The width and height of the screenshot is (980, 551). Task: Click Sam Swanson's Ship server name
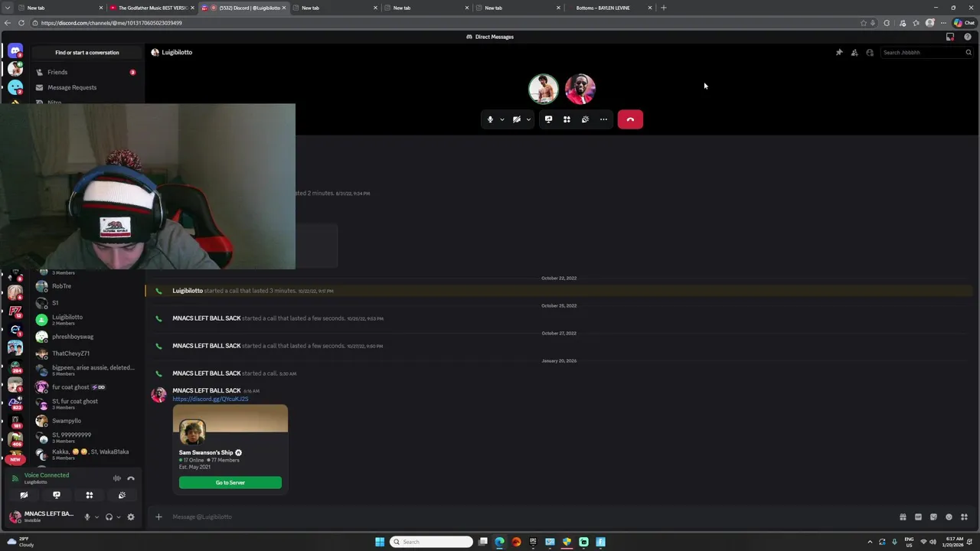point(206,452)
